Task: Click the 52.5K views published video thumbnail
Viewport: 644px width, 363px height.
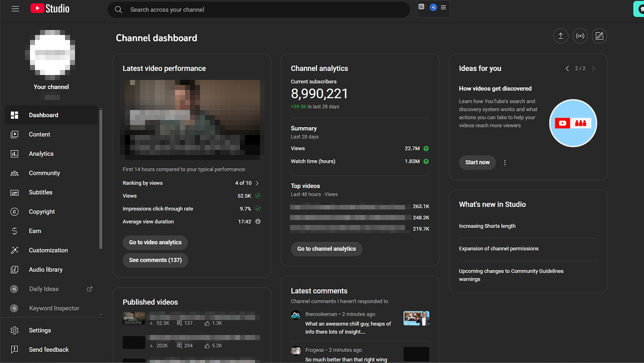Action: [134, 318]
